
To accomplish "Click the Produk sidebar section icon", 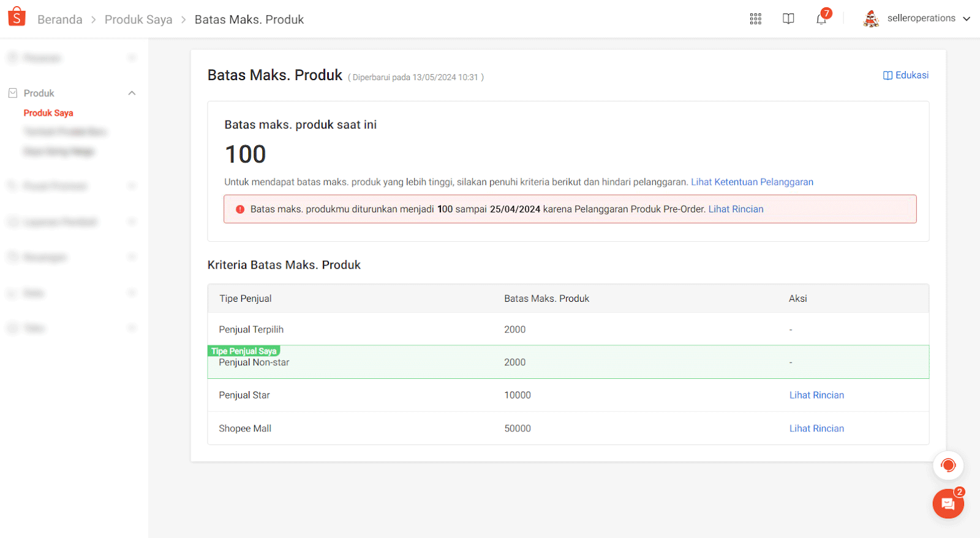I will (x=13, y=93).
